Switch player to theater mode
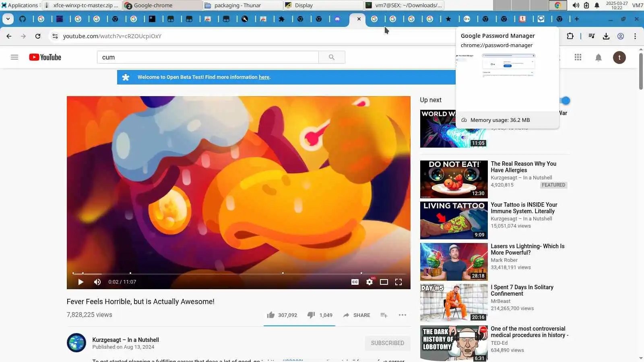Screen dimensions: 644x362 pos(384,282)
